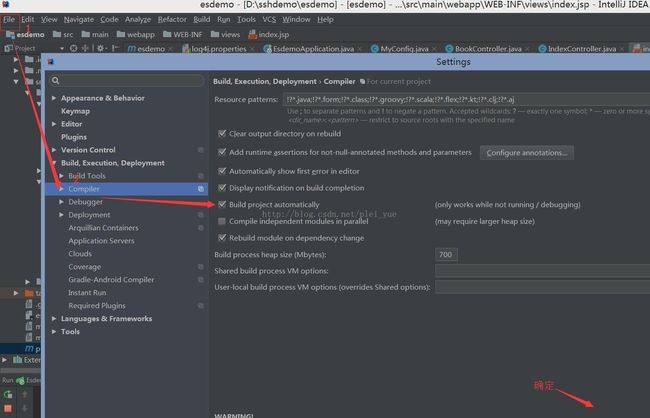This screenshot has height=418, width=650.
Task: Expand Version Control settings group
Action: pos(54,150)
